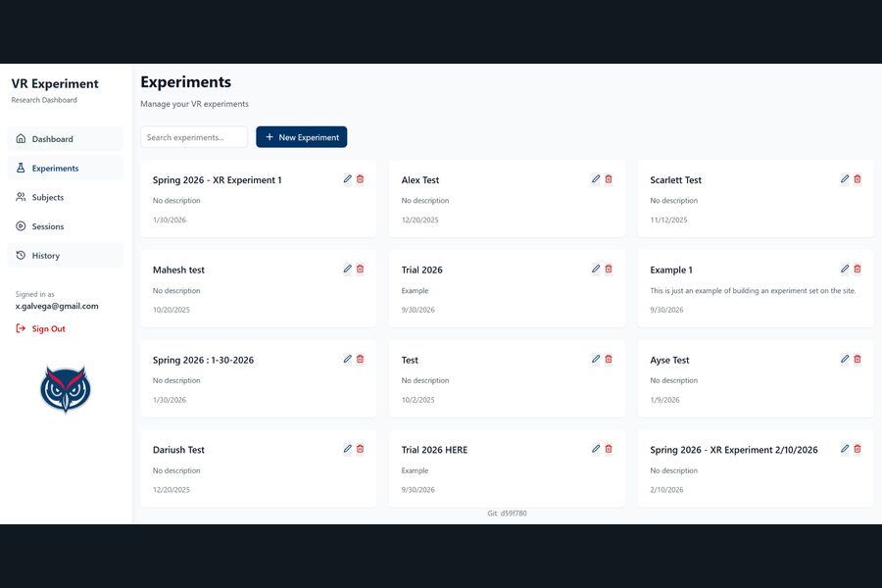Click the pencil icon on Alex Test
This screenshot has width=882, height=588.
(x=596, y=179)
